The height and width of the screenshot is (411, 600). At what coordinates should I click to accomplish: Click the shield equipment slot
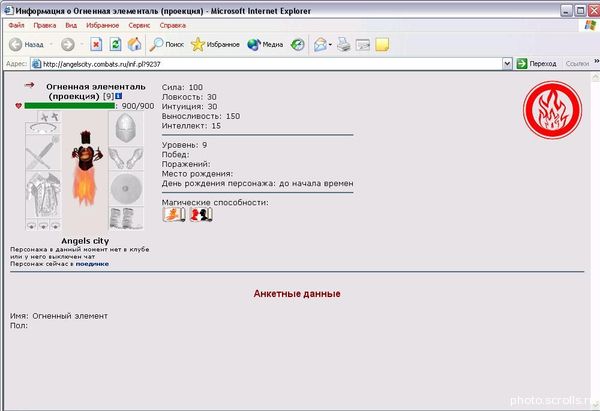(x=125, y=186)
